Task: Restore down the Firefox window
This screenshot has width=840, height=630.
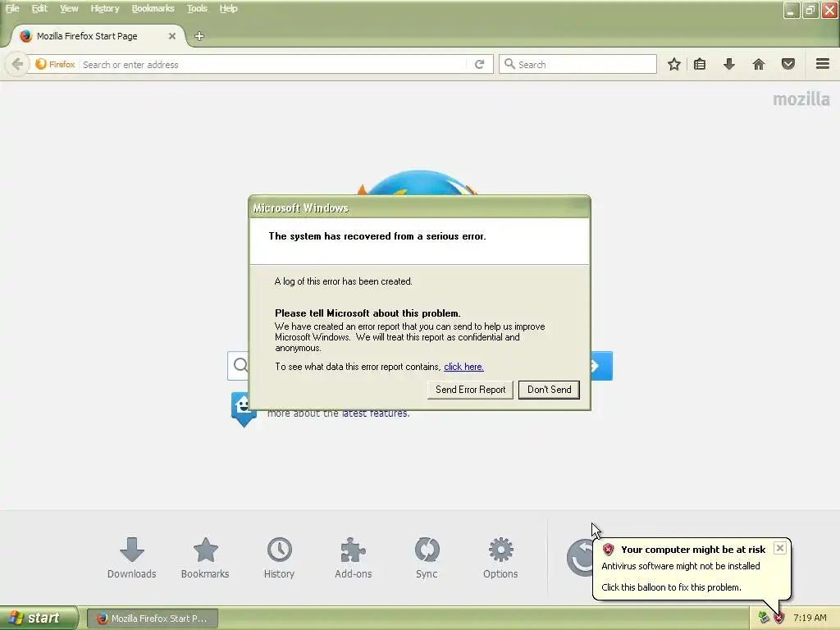Action: (810, 10)
